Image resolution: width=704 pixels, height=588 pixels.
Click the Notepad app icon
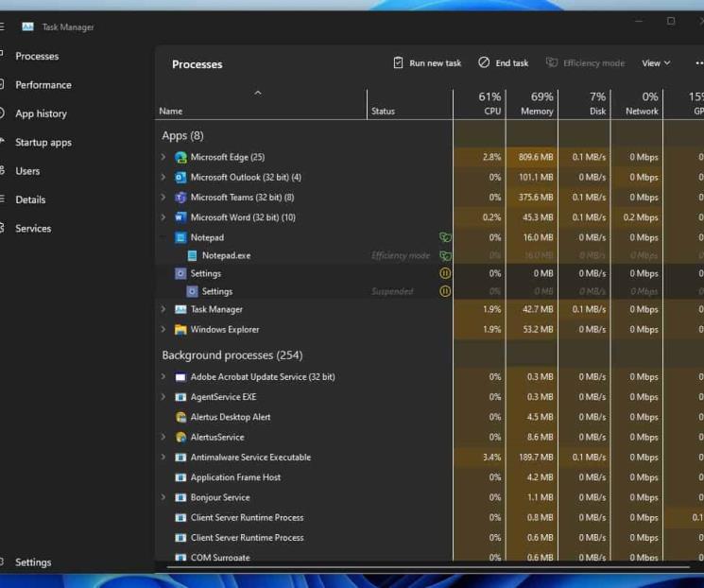point(180,237)
